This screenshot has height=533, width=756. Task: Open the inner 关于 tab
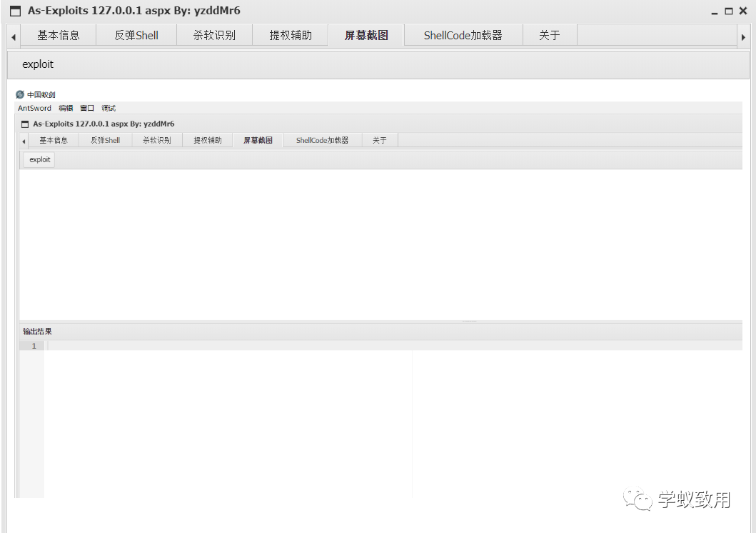(x=380, y=140)
